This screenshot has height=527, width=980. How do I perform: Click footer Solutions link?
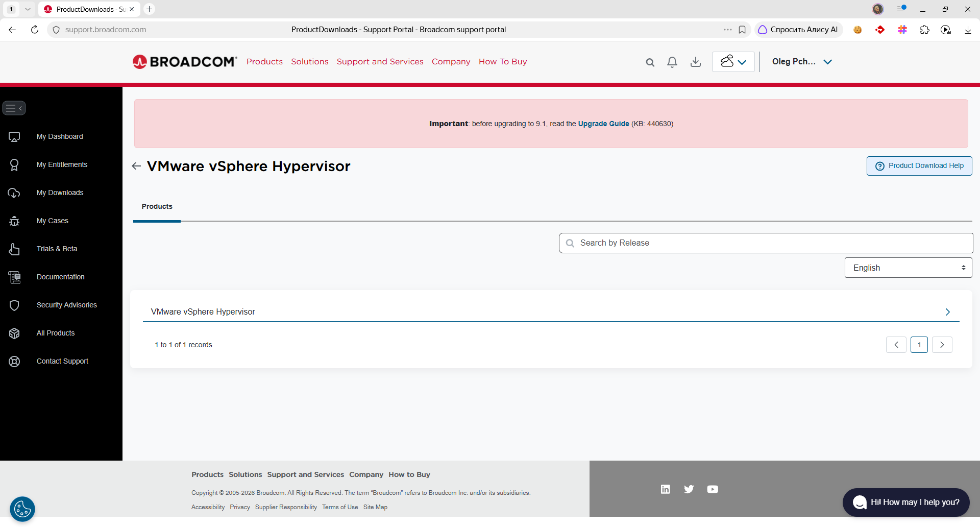coord(245,474)
